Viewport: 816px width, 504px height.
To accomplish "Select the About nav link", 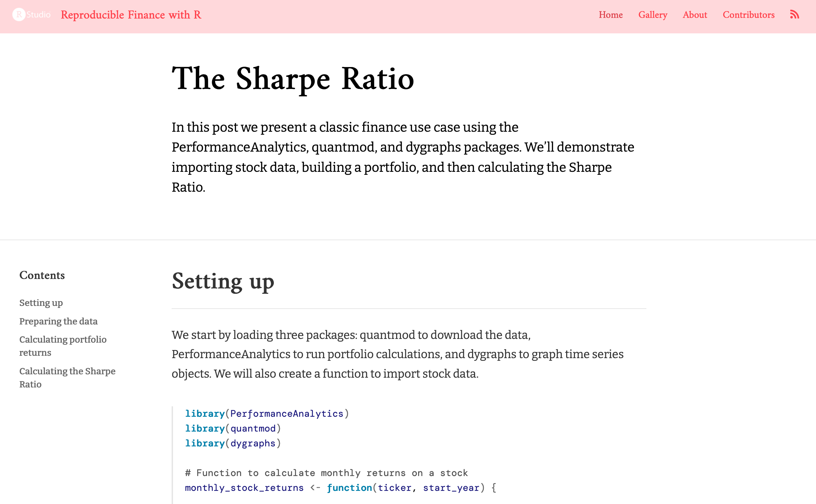I will (695, 15).
